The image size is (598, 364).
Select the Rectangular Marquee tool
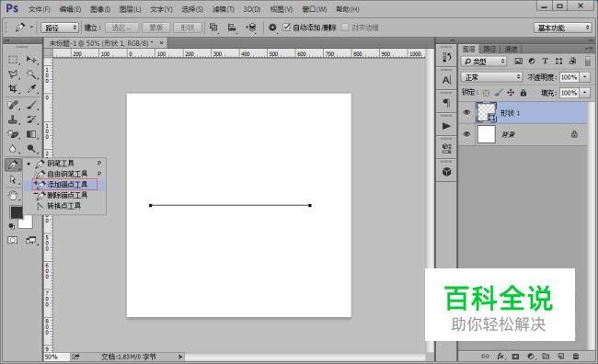[x=13, y=60]
